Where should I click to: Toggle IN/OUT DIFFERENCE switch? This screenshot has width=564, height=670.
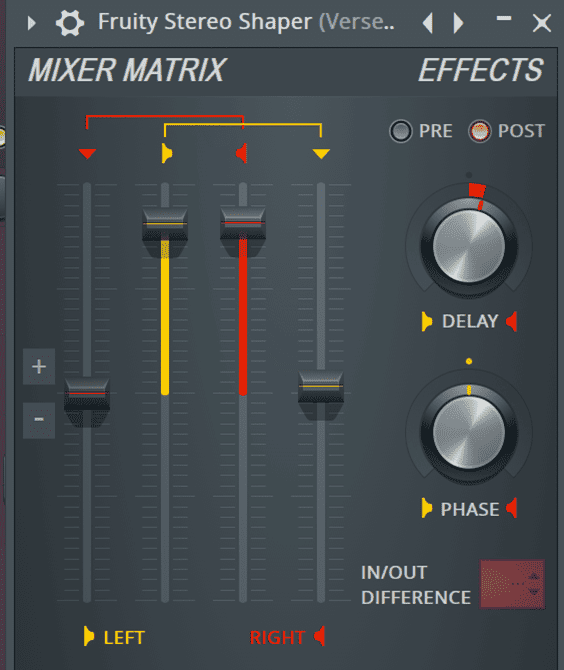(x=512, y=584)
